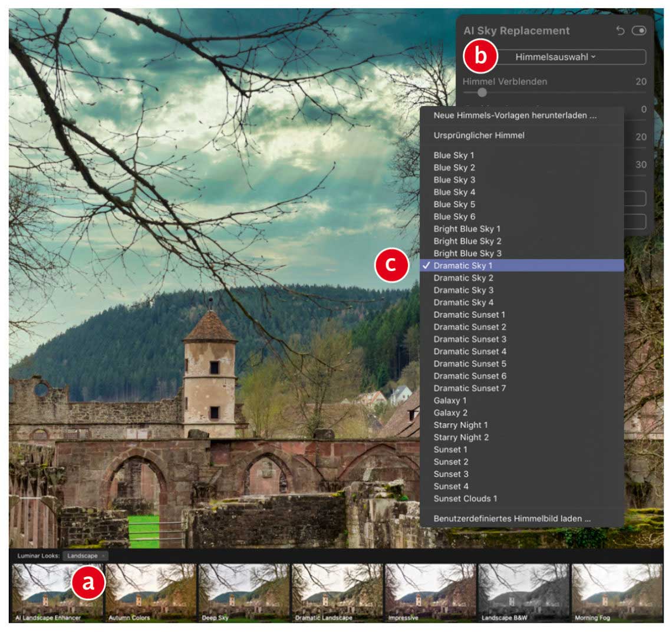Apply the AI Landscape Enhancer look thumbnail
The height and width of the screenshot is (633, 672).
(57, 592)
